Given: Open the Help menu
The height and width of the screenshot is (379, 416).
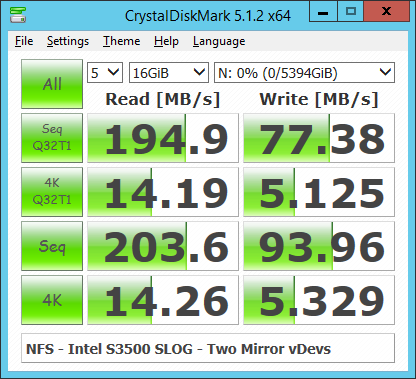Looking at the screenshot, I should click(x=166, y=41).
